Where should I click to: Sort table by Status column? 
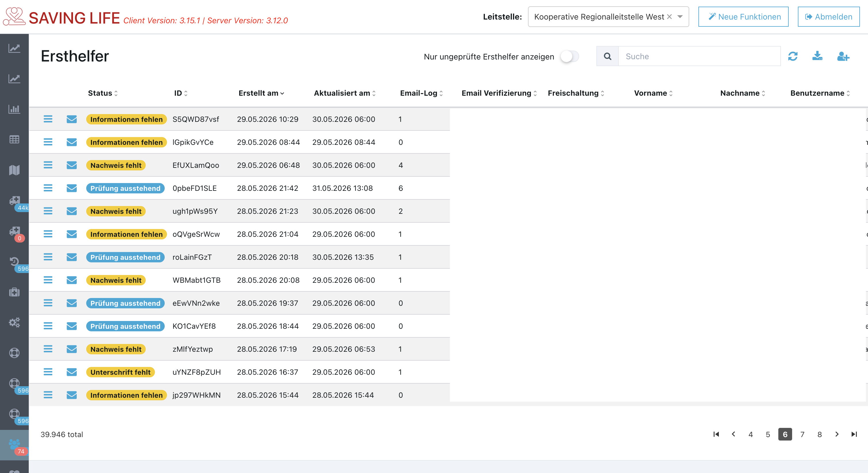click(103, 93)
